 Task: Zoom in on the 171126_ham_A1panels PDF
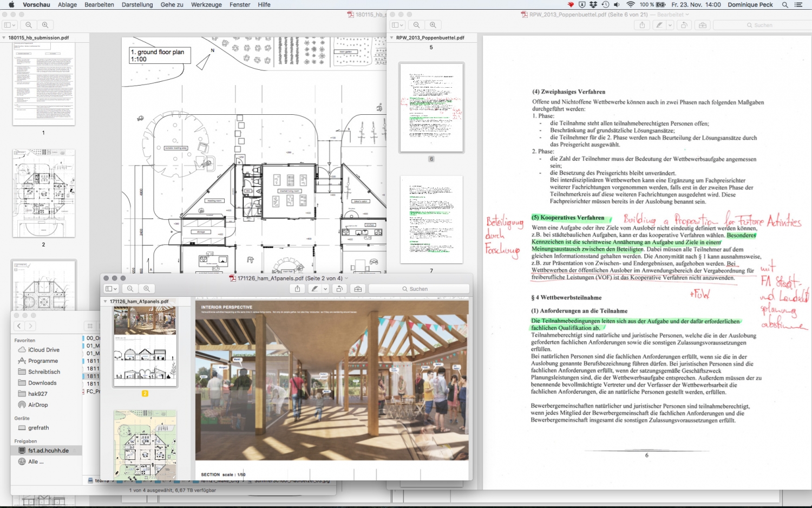click(147, 289)
